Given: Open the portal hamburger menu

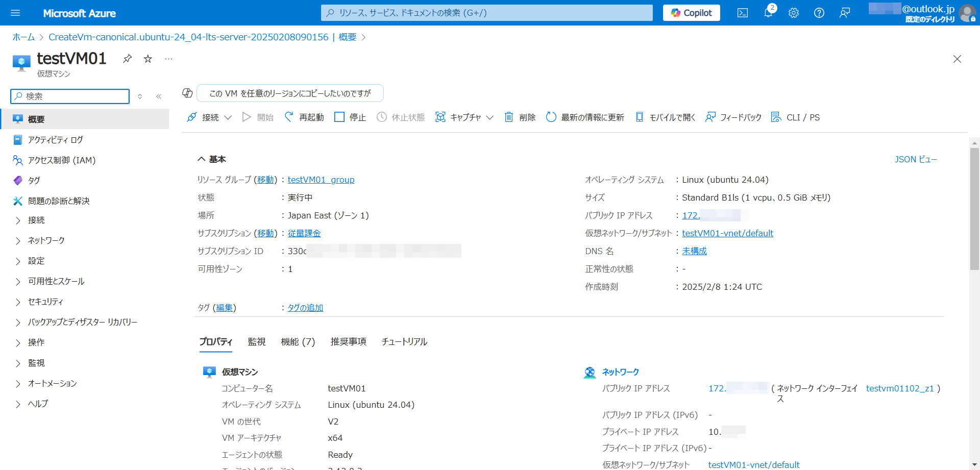Looking at the screenshot, I should coord(15,13).
